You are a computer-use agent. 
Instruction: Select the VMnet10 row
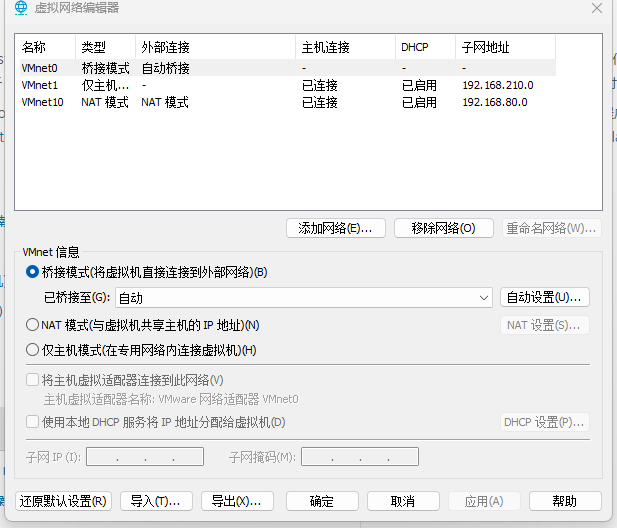coord(288,102)
